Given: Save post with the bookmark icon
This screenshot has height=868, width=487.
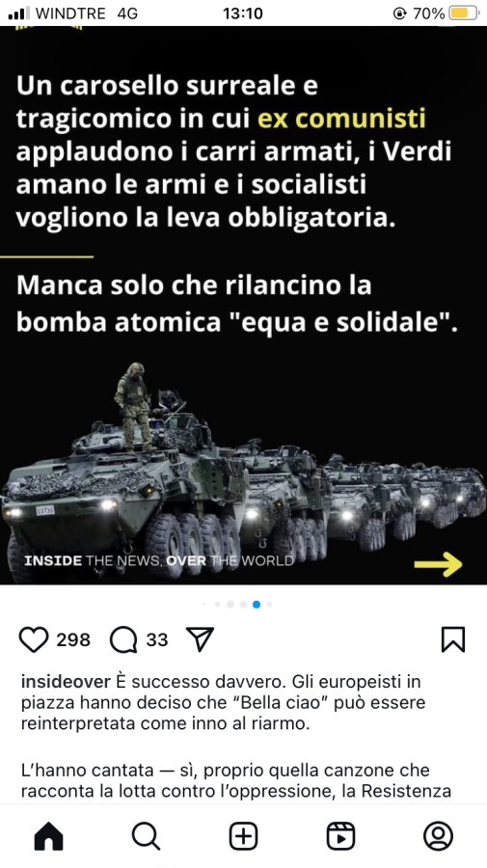Looking at the screenshot, I should 453,640.
